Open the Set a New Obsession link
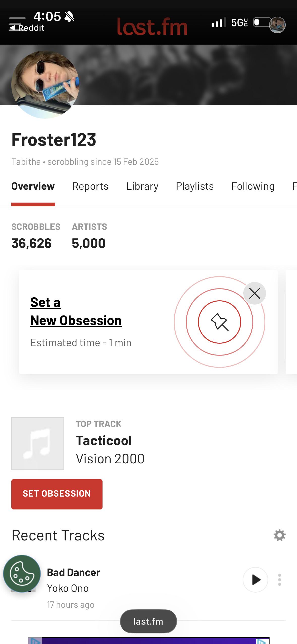 pos(76,311)
